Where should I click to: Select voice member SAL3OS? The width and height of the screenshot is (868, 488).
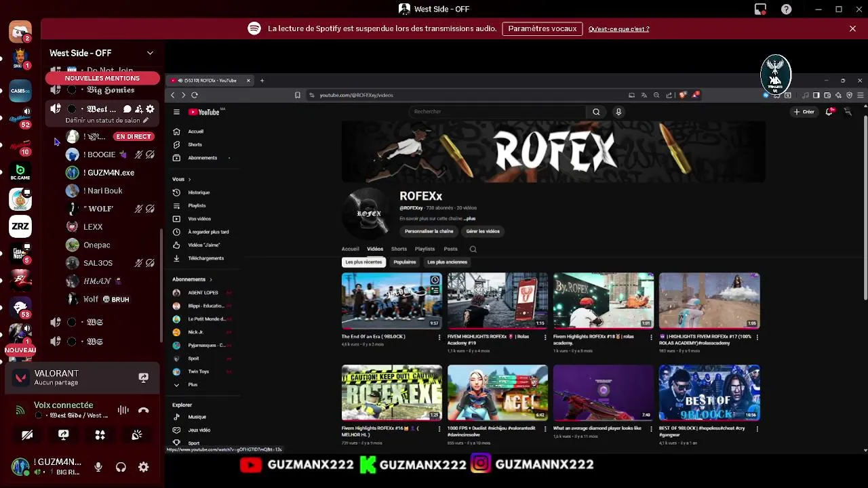(111, 263)
